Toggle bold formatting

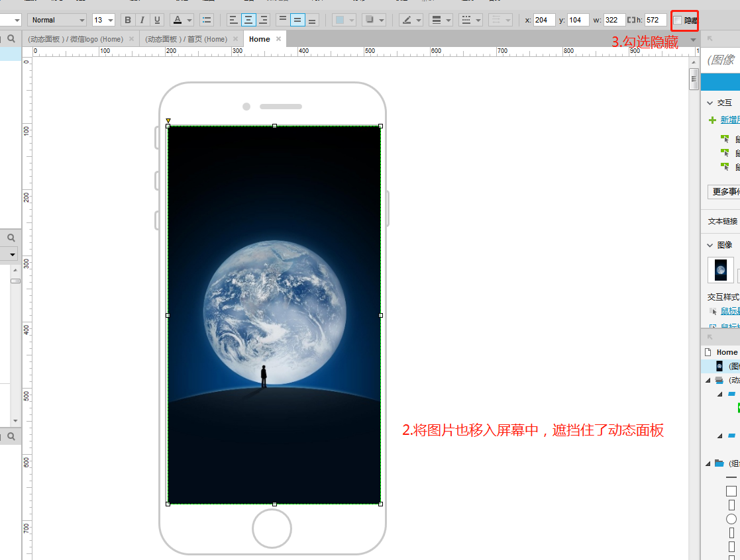coord(127,20)
